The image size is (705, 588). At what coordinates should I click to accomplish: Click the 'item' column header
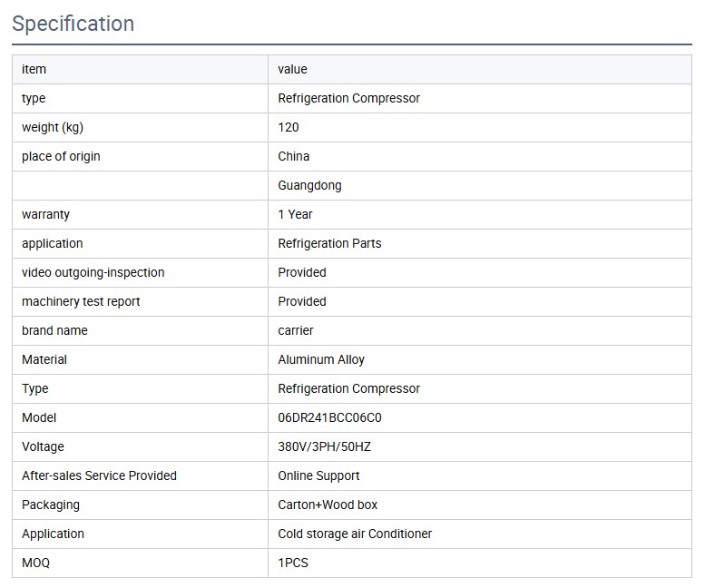tap(34, 69)
